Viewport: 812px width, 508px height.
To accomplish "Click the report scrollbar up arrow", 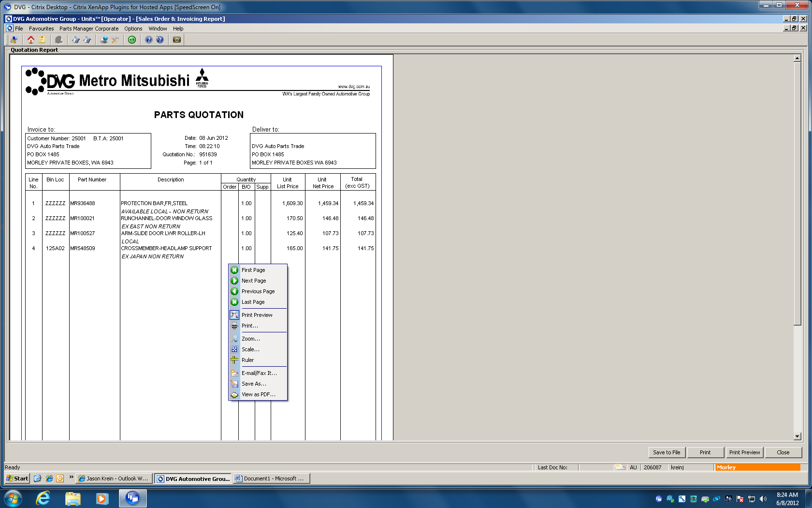I will click(x=797, y=58).
